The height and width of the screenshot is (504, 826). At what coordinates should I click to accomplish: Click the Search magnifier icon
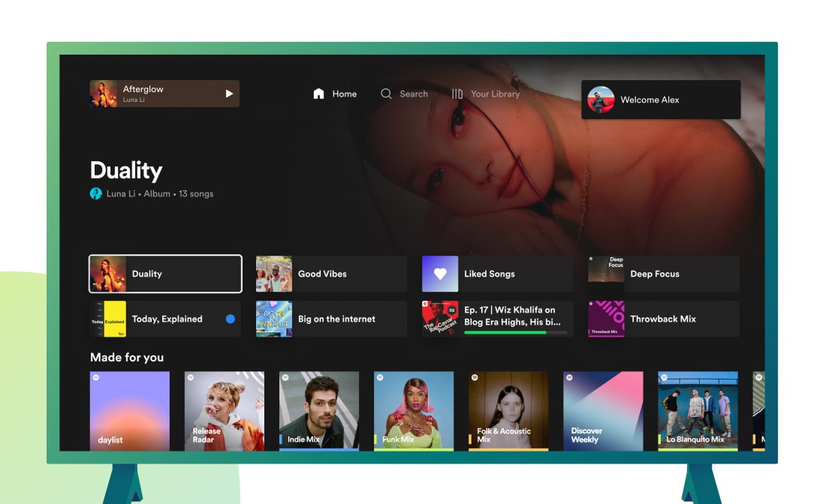(387, 94)
